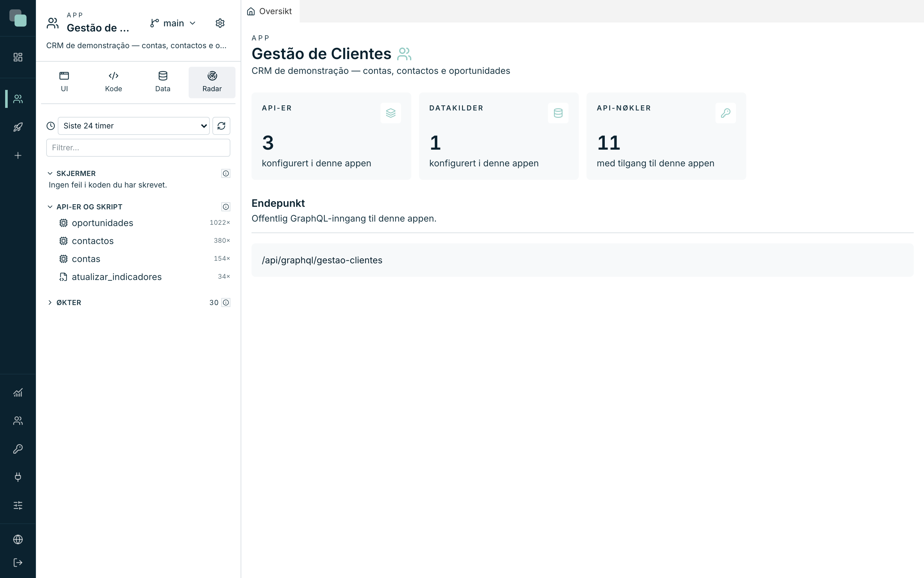Open the API-er summary card
Image resolution: width=924 pixels, height=578 pixels.
(x=331, y=136)
